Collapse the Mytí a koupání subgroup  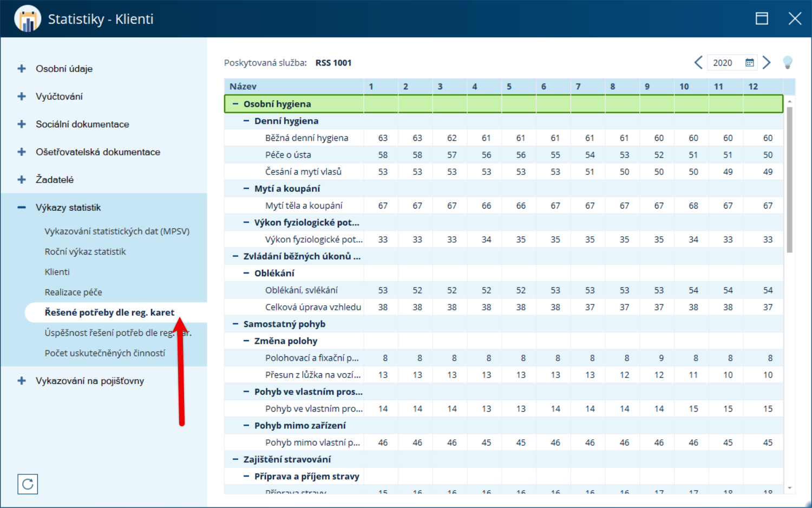[x=246, y=188]
